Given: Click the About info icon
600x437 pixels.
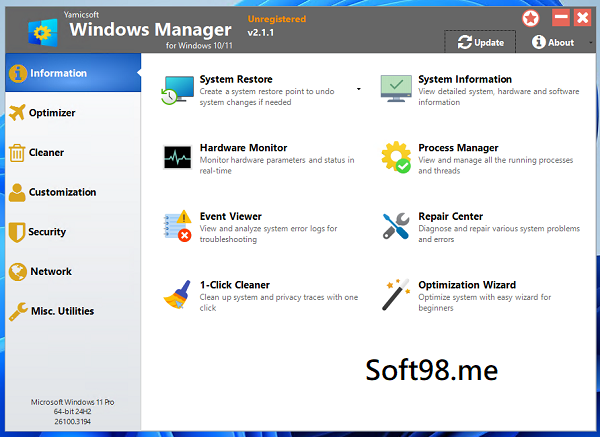Looking at the screenshot, I should 538,42.
